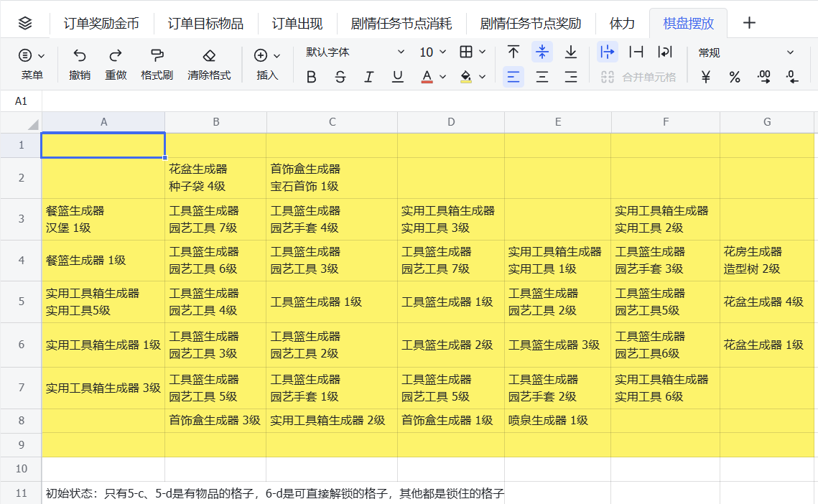Select column G header

767,122
